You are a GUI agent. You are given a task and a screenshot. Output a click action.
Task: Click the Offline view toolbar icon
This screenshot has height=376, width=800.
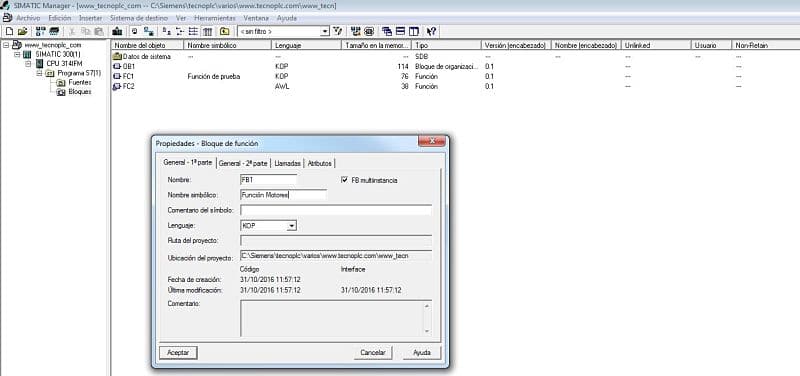click(135, 31)
